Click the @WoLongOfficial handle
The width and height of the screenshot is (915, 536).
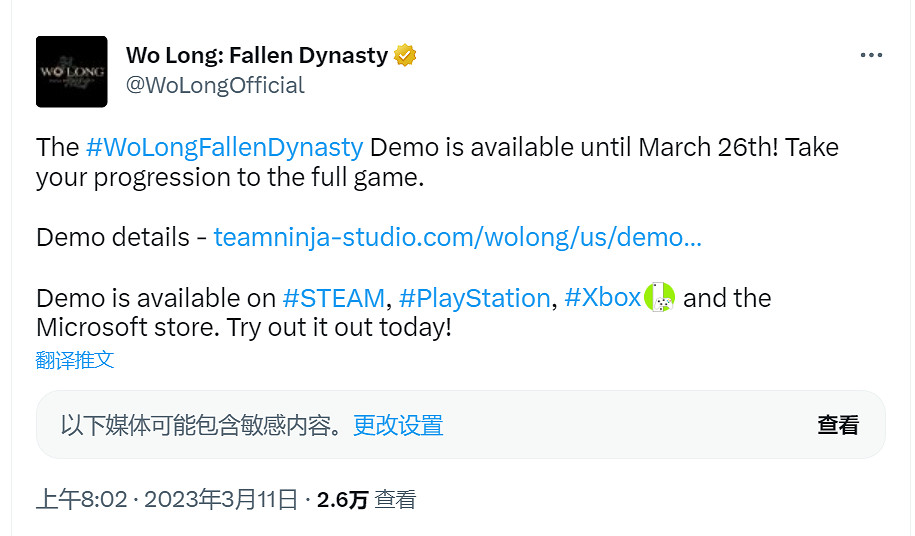[215, 86]
